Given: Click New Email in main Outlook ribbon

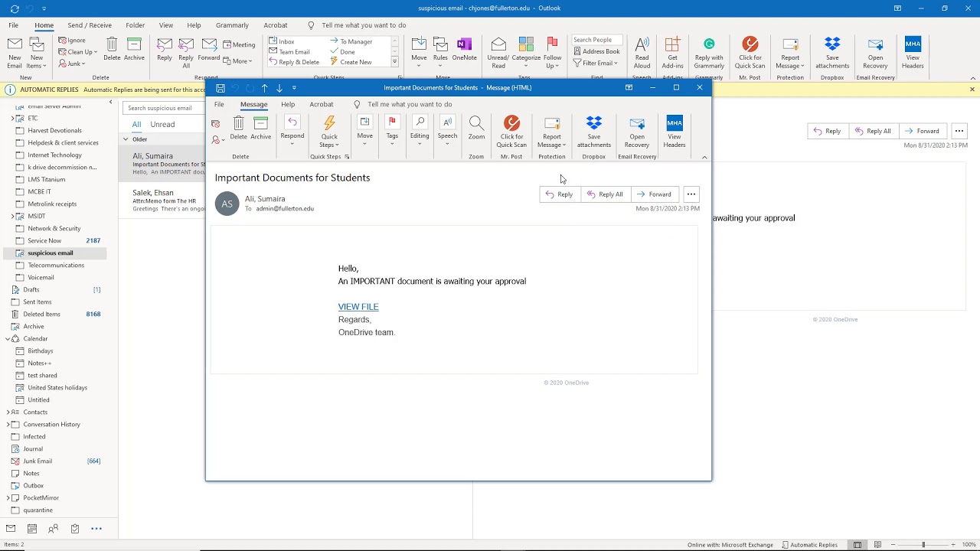Looking at the screenshot, I should 15,53.
